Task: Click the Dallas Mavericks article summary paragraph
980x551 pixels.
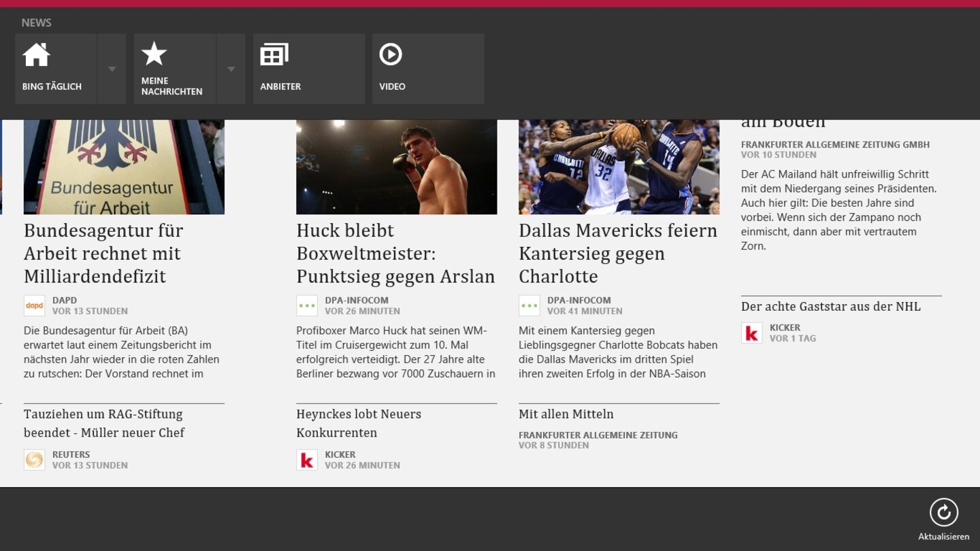Action: [618, 352]
